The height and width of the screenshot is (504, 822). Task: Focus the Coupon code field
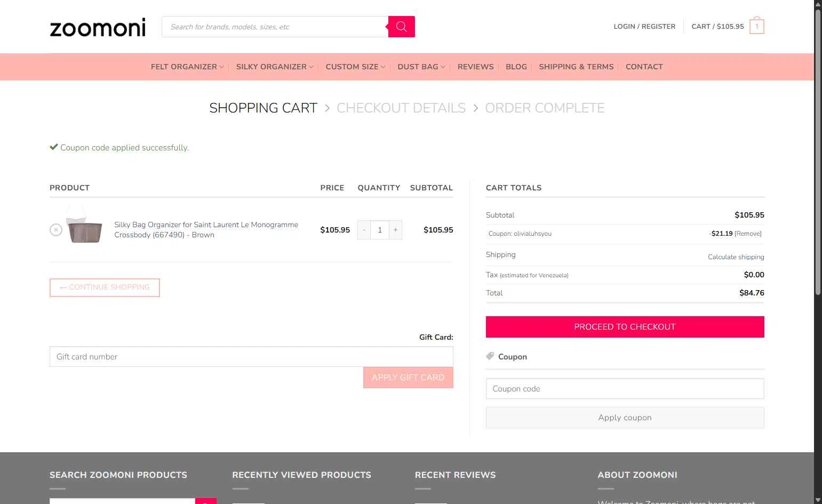point(625,389)
